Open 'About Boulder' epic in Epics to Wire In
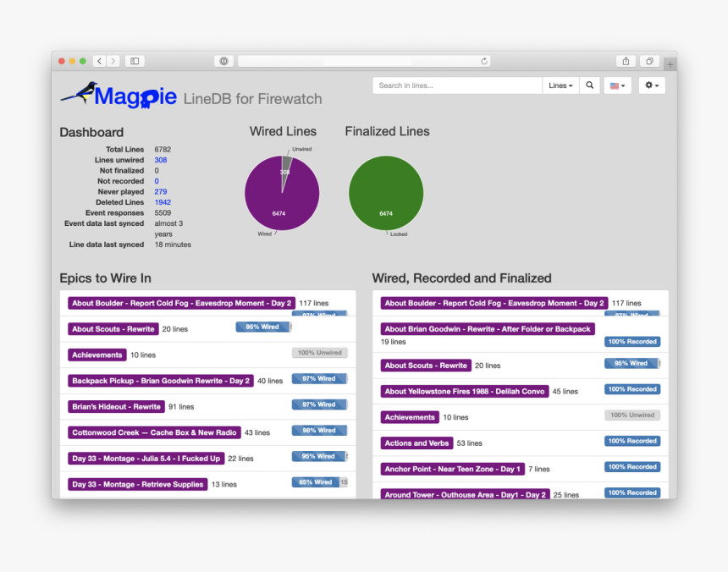 [181, 303]
